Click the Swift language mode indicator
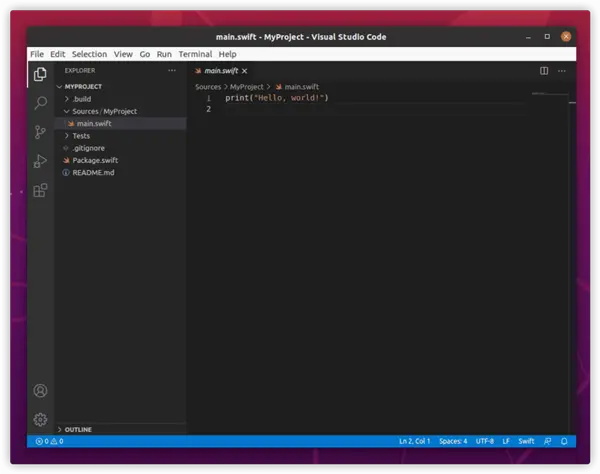The image size is (600, 474). [526, 441]
